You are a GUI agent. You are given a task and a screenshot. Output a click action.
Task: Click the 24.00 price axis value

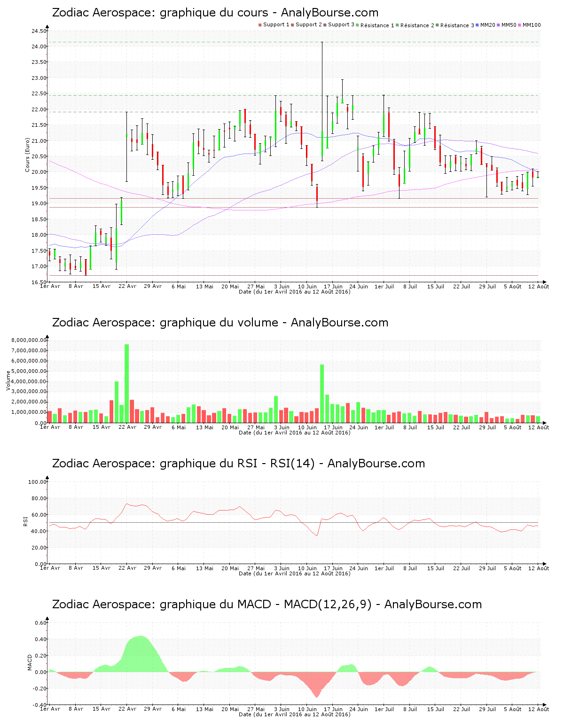39,47
